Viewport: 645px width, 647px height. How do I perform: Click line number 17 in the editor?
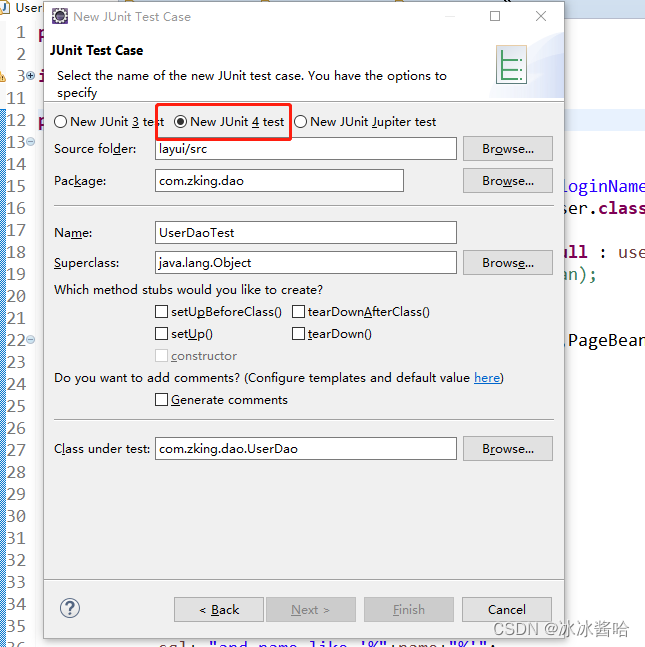point(17,230)
